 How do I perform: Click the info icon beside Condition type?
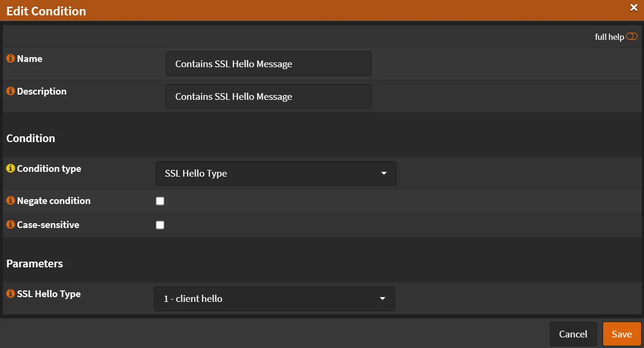click(10, 168)
